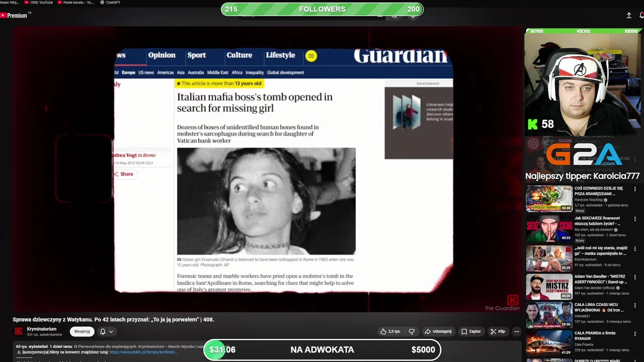Open options menu for 'CAŁA PRAWDA o firmie RYANAIR'

point(635,333)
